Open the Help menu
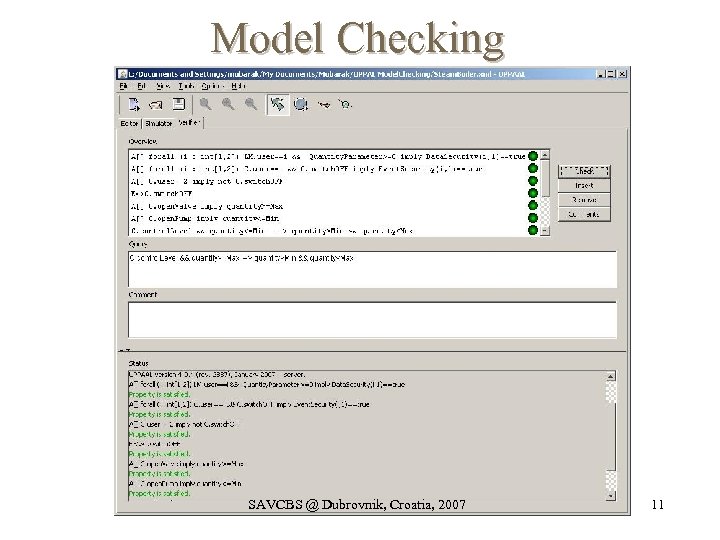This screenshot has width=720, height=540. 238,86
